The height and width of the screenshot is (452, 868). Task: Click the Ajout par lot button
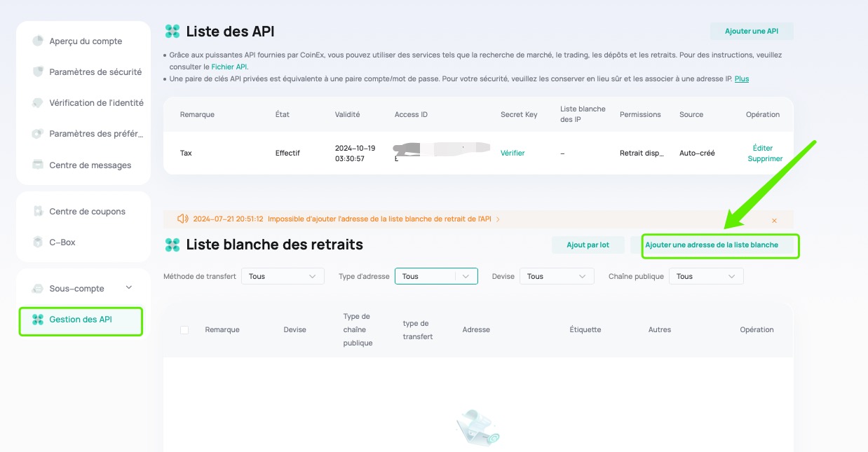point(588,245)
